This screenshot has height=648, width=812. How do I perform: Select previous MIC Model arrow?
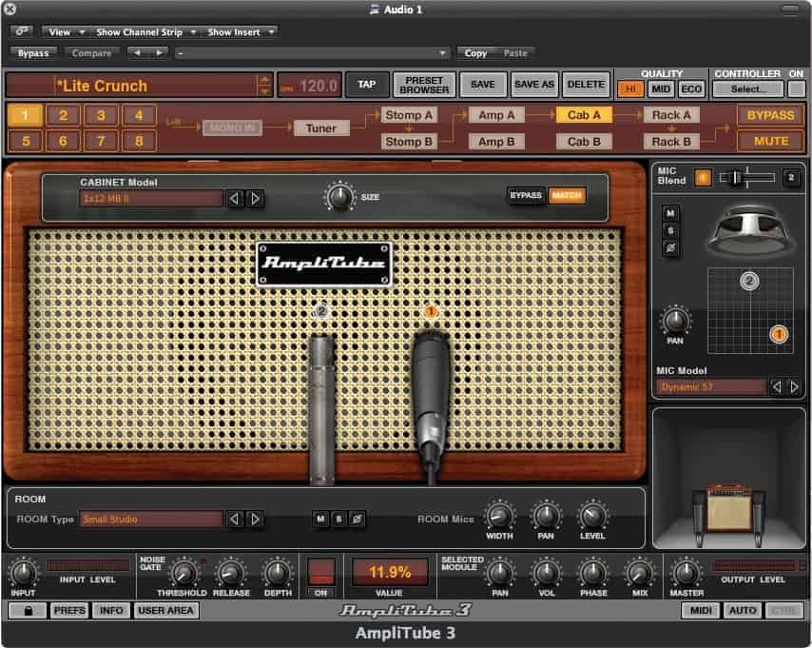(777, 387)
